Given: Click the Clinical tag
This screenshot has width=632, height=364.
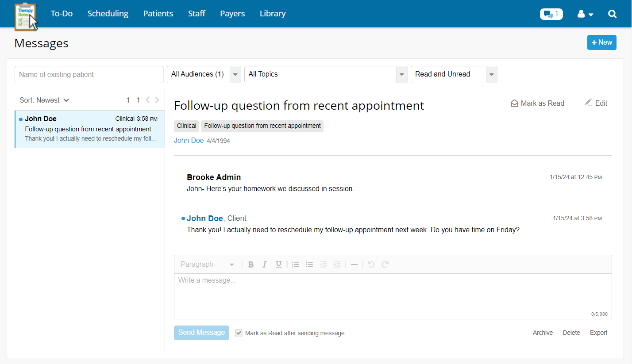Looking at the screenshot, I should [x=186, y=126].
